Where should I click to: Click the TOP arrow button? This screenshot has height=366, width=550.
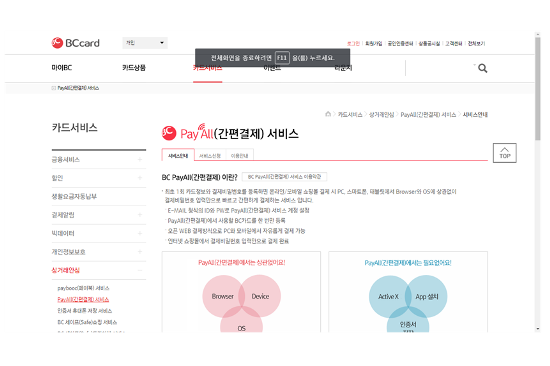[x=504, y=153]
